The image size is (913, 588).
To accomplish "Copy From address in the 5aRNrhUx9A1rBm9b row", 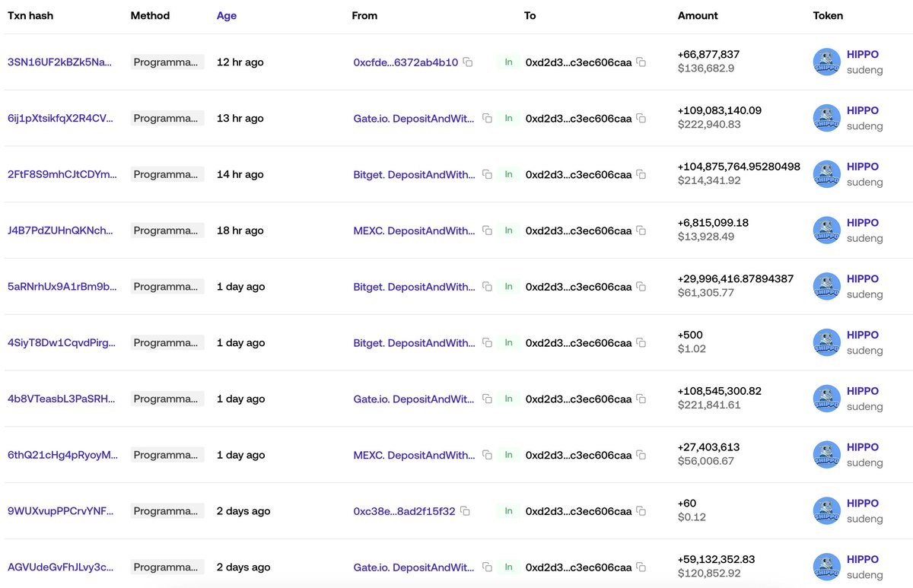I will point(487,287).
